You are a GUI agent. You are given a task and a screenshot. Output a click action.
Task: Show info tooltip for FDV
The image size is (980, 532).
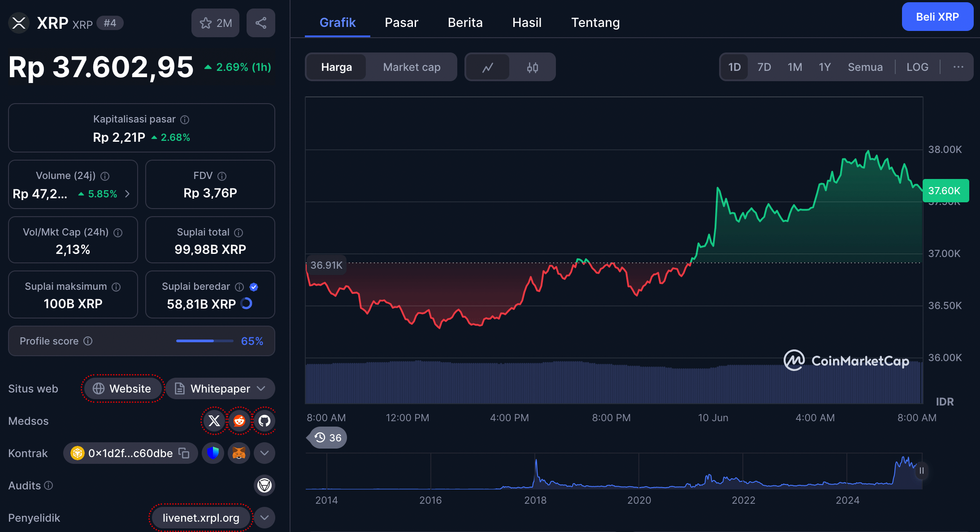point(222,176)
